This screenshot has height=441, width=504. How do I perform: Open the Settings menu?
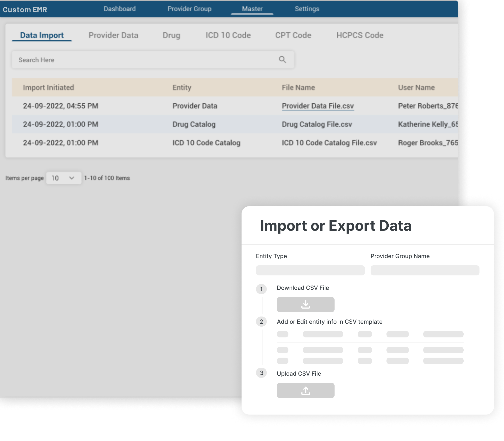tap(307, 9)
